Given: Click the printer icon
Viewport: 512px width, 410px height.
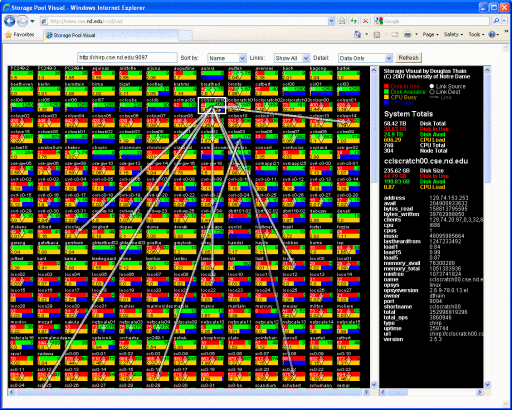Looking at the screenshot, I should [x=407, y=34].
